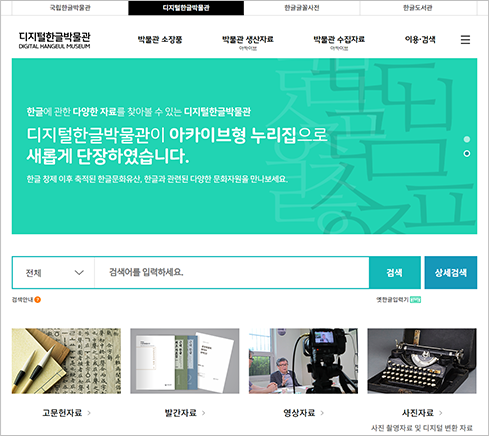Image resolution: width=489 pixels, height=436 pixels.
Task: Switch to the 한글도서관 top tab
Action: [x=418, y=8]
